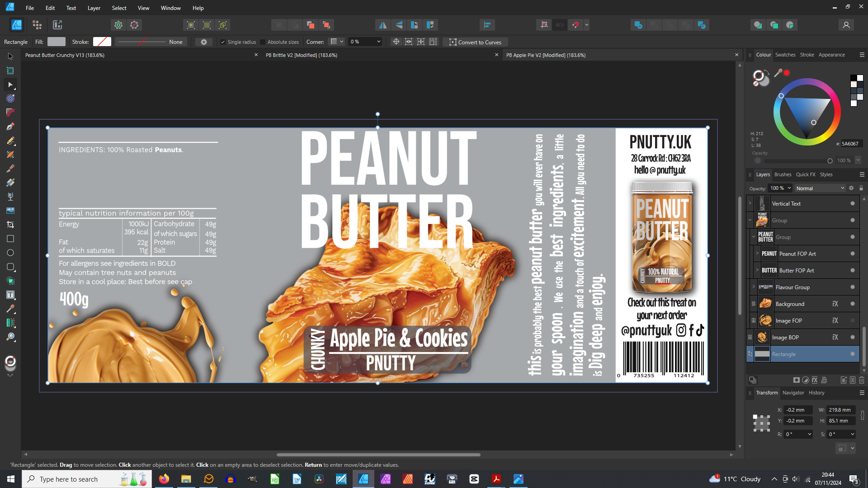Hide the Vertical Text layer

(x=853, y=204)
